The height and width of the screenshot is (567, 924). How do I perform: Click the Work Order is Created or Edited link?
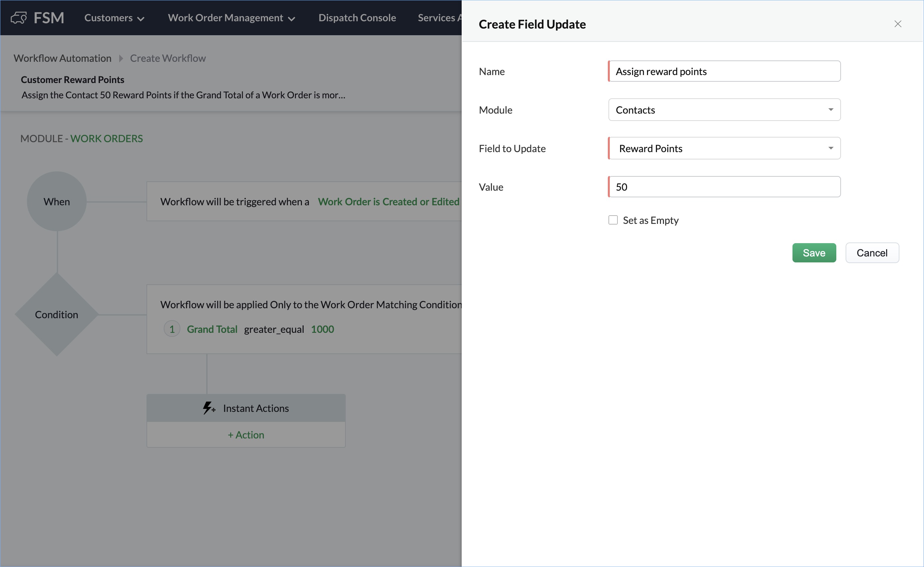tap(388, 202)
